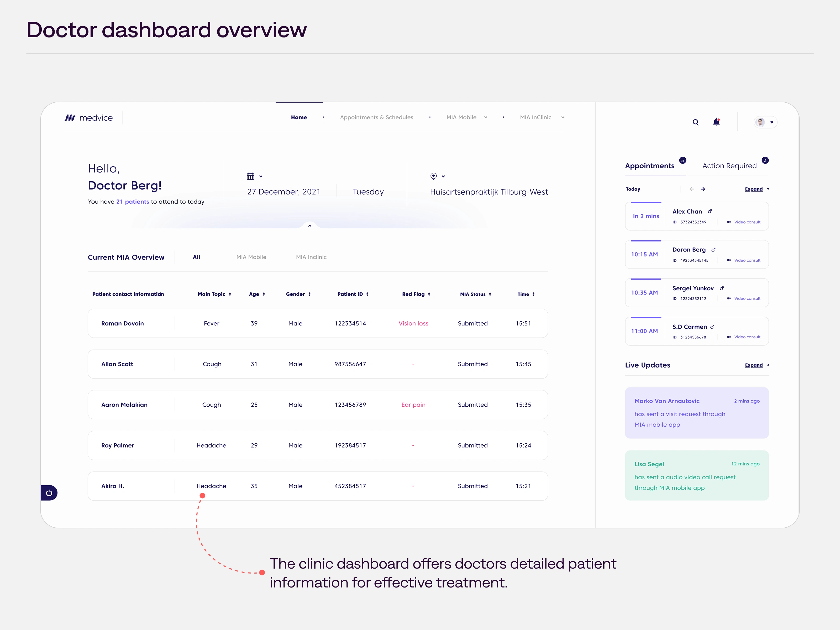Viewport: 840px width, 630px height.
Task: Collapse header panel with up chevron
Action: point(309,225)
